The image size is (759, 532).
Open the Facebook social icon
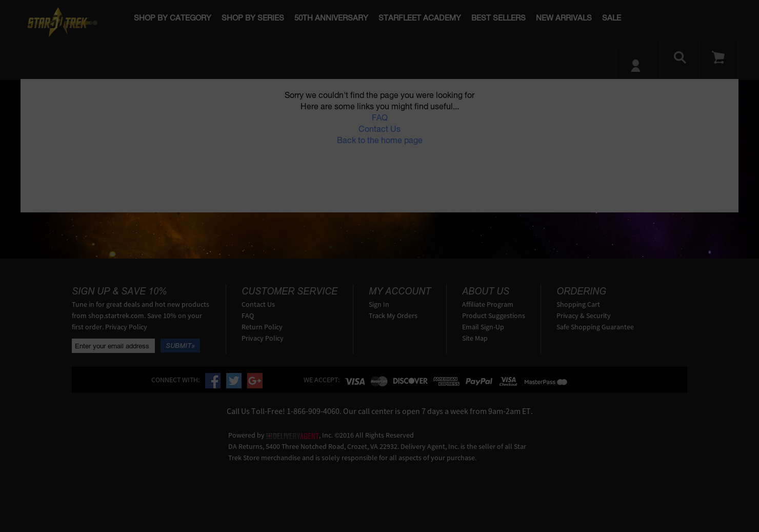coord(213,381)
